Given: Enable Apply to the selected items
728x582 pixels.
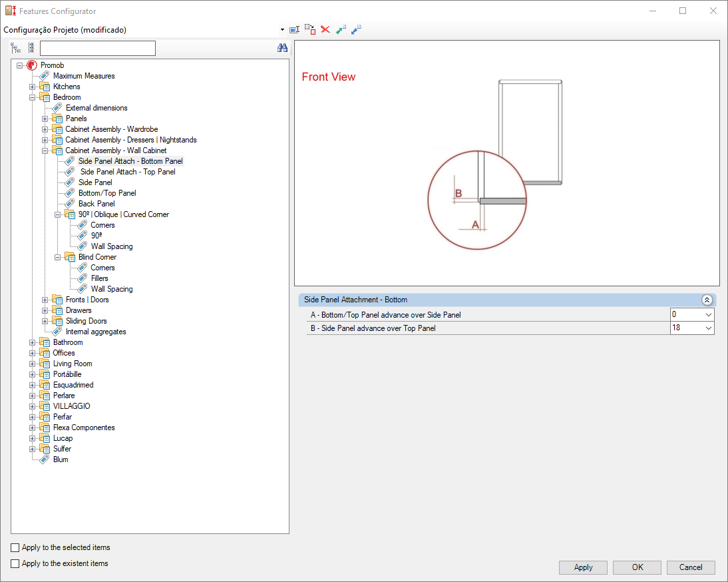Looking at the screenshot, I should [15, 547].
